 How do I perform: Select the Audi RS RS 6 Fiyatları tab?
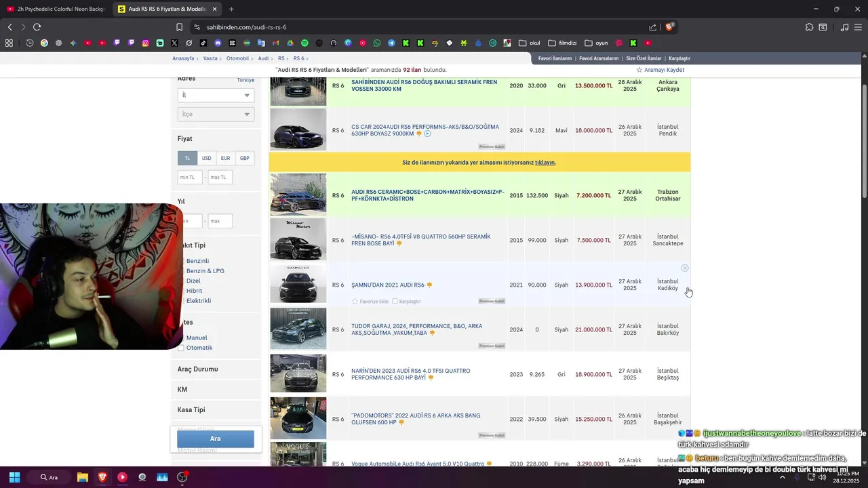click(x=167, y=9)
